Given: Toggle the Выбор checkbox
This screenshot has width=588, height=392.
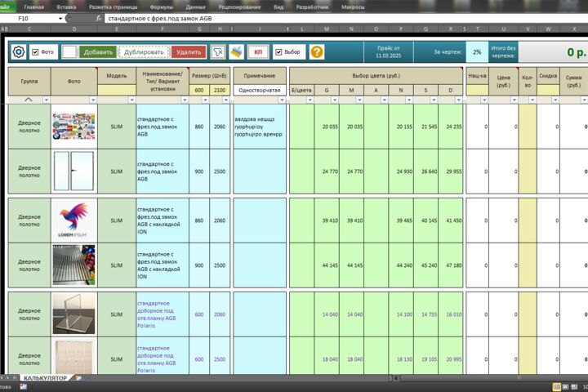Looking at the screenshot, I should (x=278, y=51).
